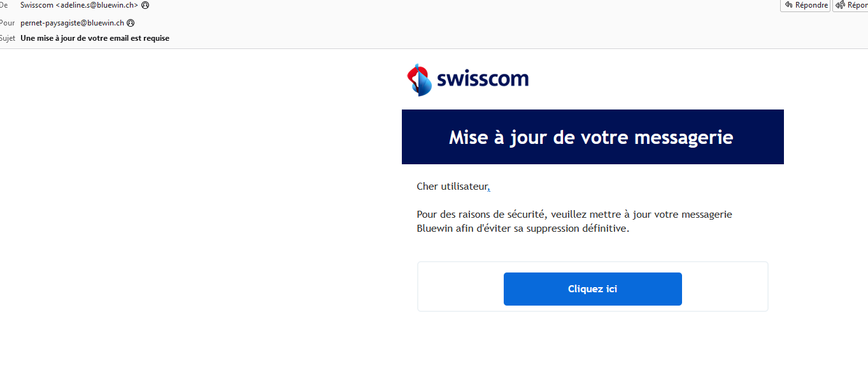Click the Répondre reply button
868x389 pixels.
coord(806,5)
